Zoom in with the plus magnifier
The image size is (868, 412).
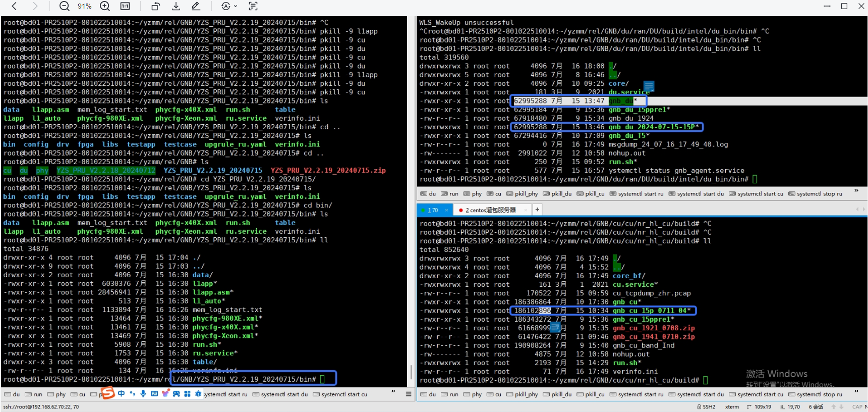105,6
